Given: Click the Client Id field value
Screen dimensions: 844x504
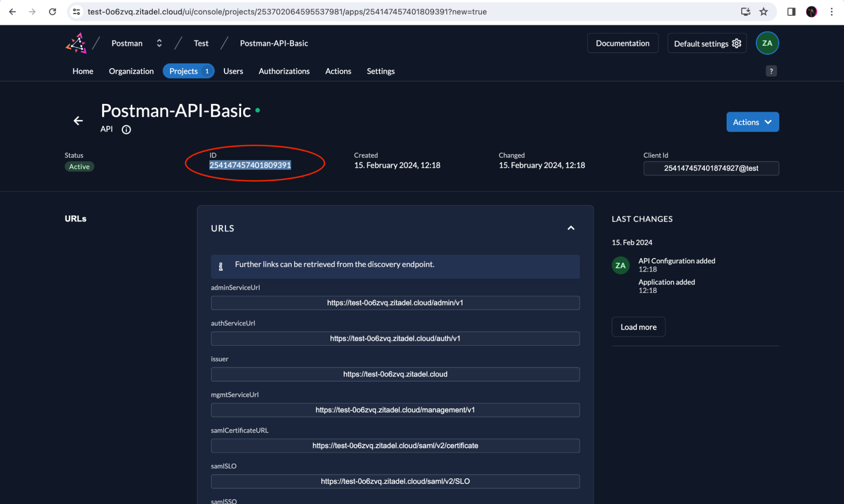Looking at the screenshot, I should (x=711, y=168).
